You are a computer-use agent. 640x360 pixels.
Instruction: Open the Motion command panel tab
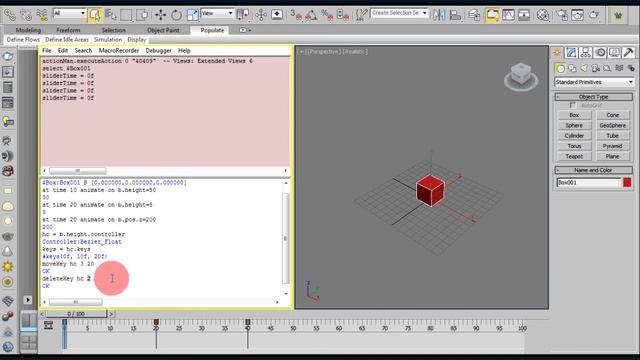[600, 52]
